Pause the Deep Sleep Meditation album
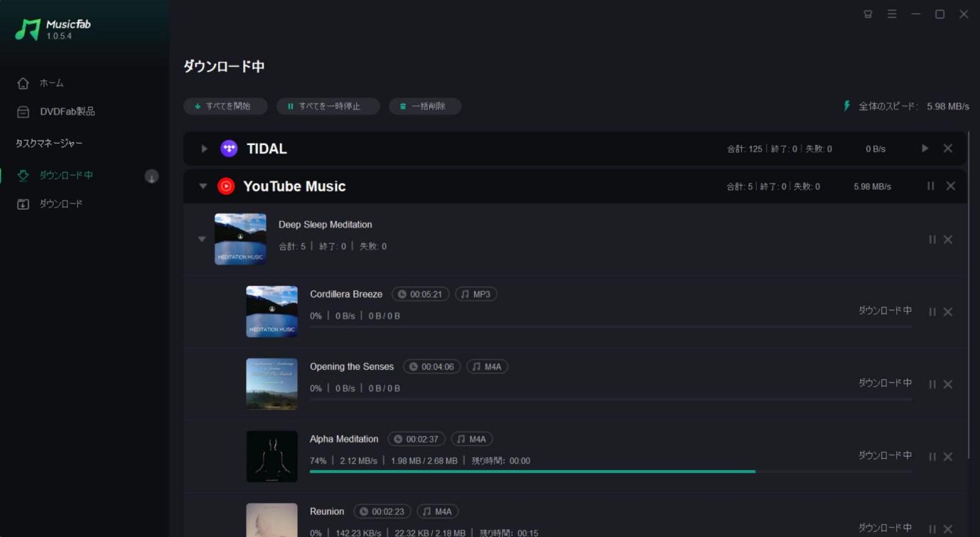 tap(932, 240)
